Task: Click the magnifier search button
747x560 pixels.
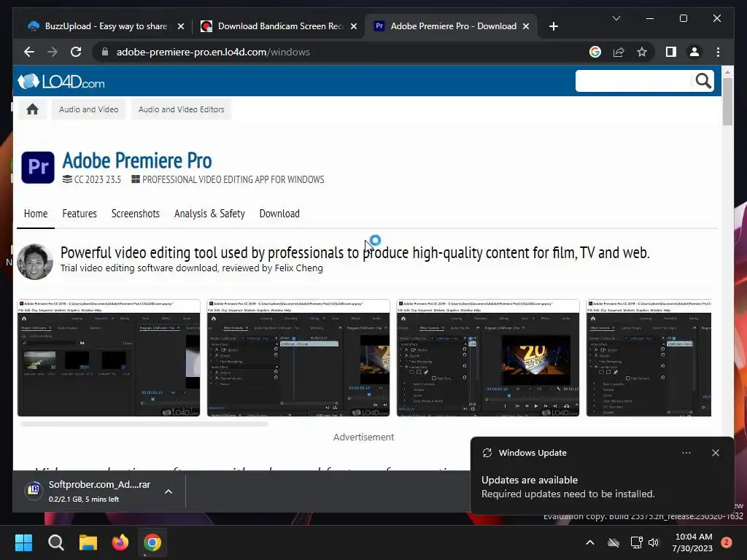Action: tap(703, 81)
